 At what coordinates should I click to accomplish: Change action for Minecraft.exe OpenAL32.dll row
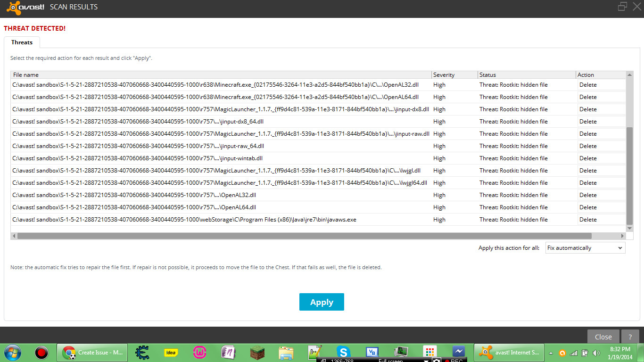[x=602, y=85]
